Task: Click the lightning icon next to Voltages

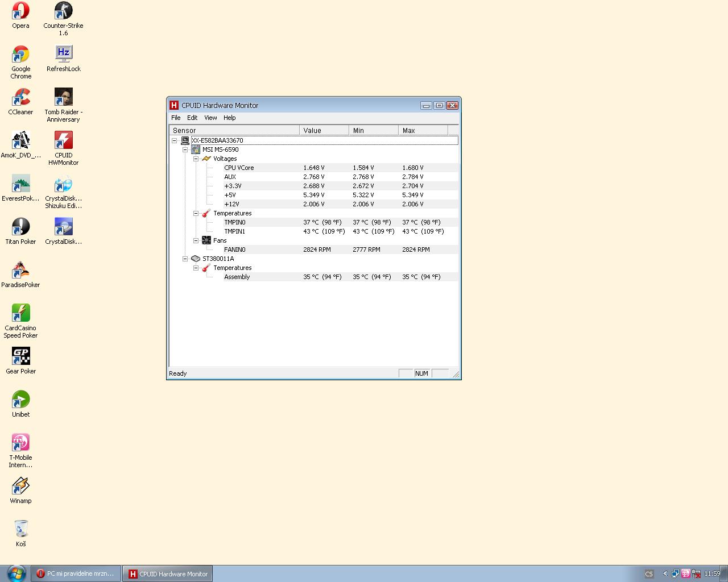Action: pyautogui.click(x=206, y=159)
